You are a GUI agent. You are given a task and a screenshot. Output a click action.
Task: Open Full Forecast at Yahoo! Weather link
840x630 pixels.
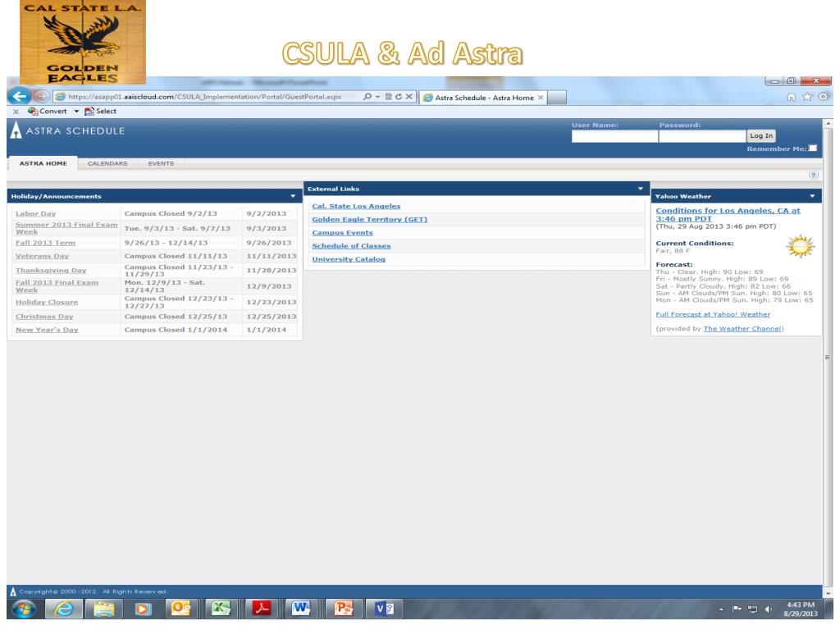(713, 314)
